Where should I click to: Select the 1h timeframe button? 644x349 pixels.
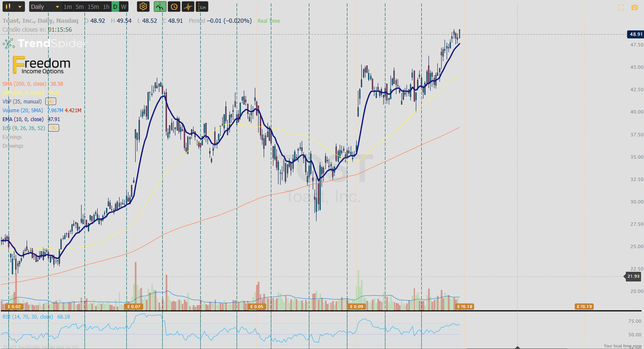point(106,7)
